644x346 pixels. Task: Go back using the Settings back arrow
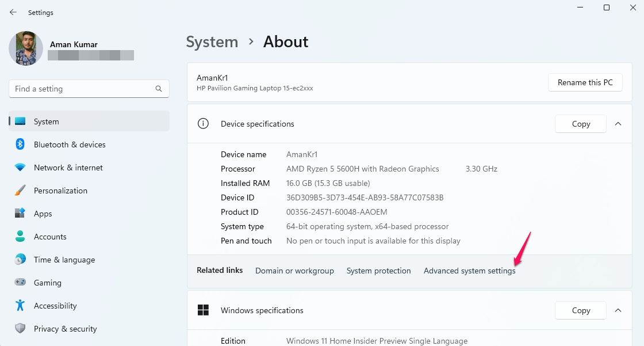click(x=13, y=12)
